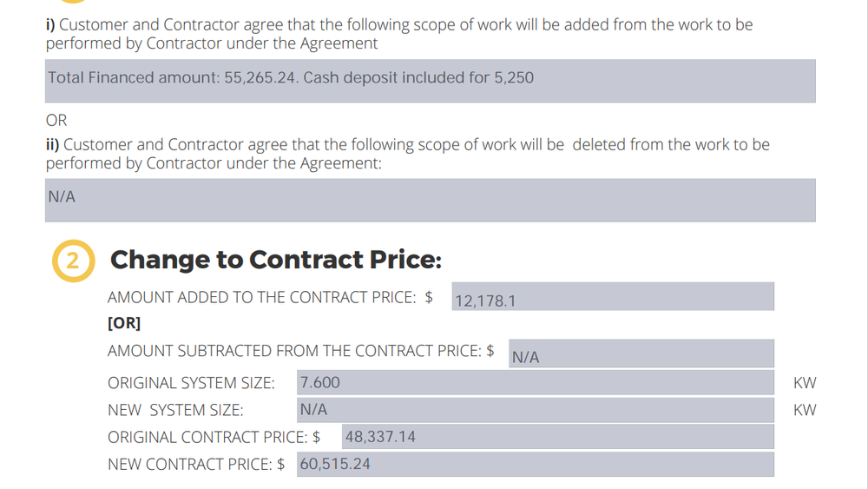The height and width of the screenshot is (489, 868).
Task: Click the "ORIGINAL SYSTEM SIZE:" label
Action: (x=191, y=383)
